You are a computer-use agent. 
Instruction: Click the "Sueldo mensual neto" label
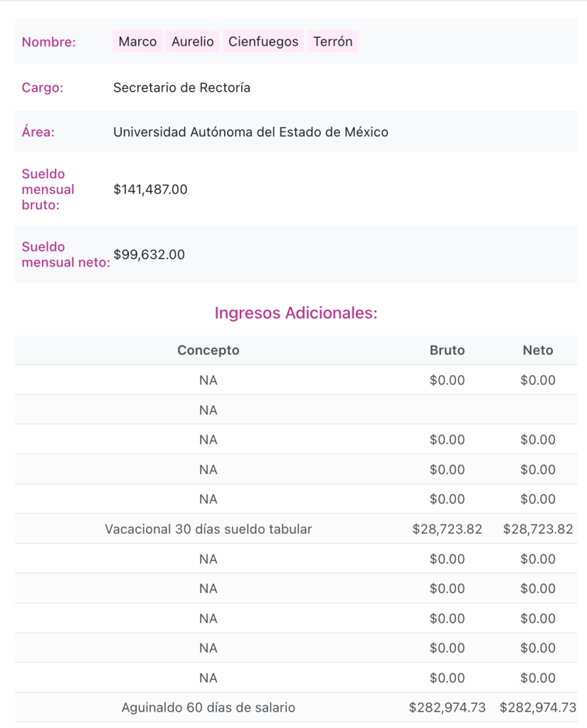pos(64,255)
